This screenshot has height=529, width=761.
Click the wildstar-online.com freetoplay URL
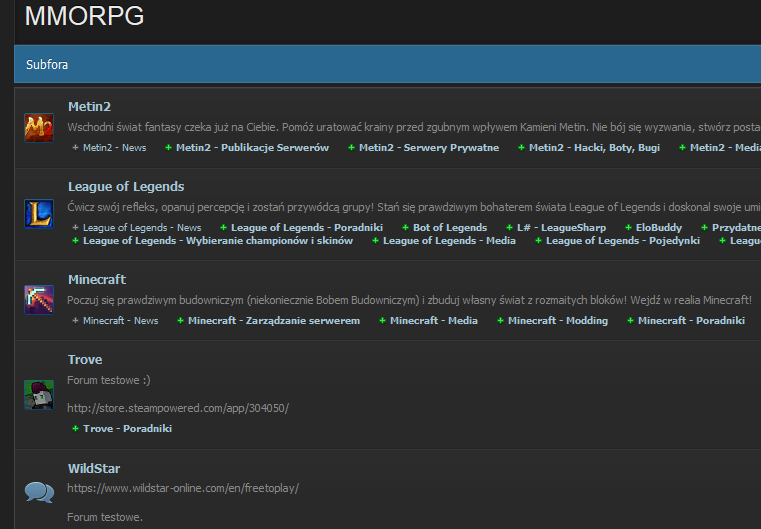point(183,488)
